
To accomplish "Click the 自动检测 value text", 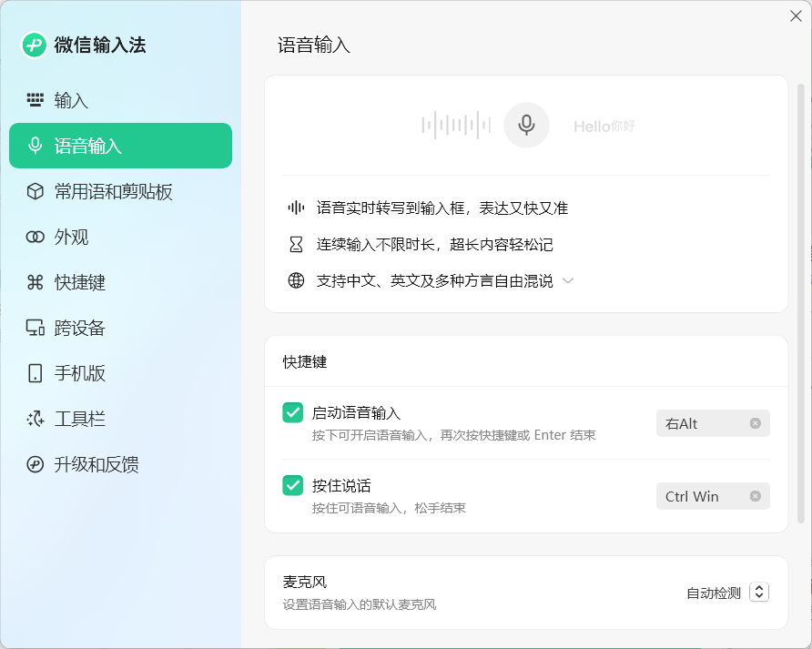I will click(714, 593).
